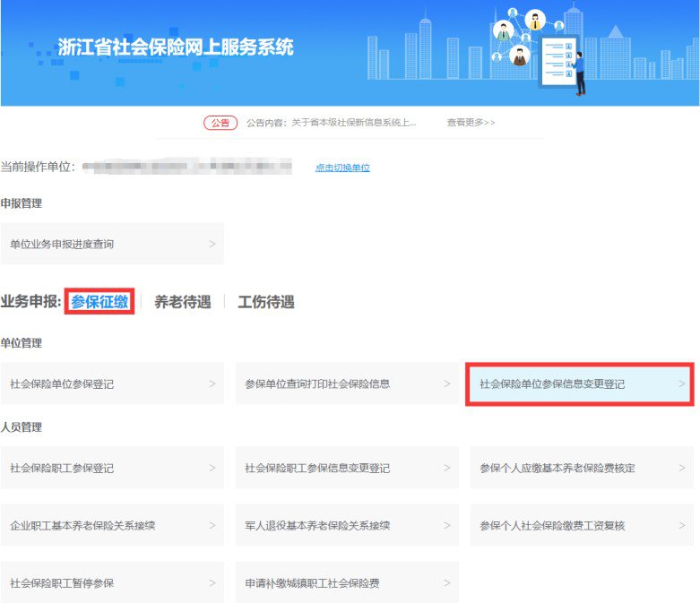Screen dimensions: 700x603
Task: Open 社会保险单位参保登记
Action: [x=112, y=383]
